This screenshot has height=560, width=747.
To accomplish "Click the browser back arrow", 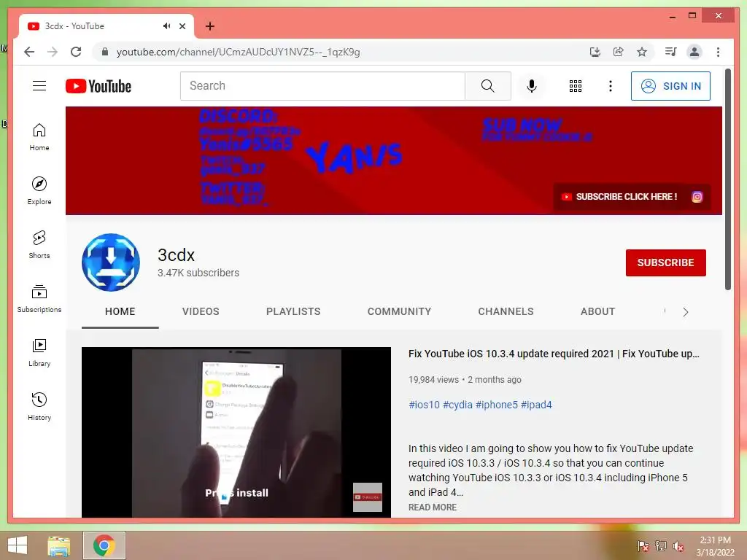I will click(x=29, y=52).
